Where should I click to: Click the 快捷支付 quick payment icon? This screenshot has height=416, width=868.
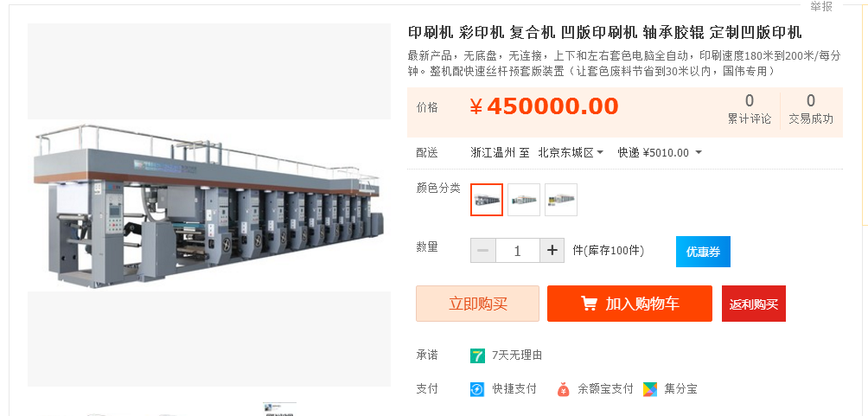(x=477, y=389)
